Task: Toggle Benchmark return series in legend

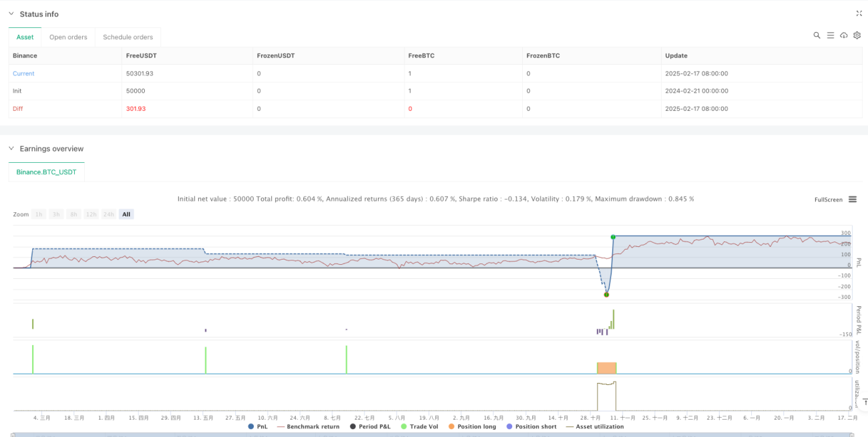Action: coord(308,426)
